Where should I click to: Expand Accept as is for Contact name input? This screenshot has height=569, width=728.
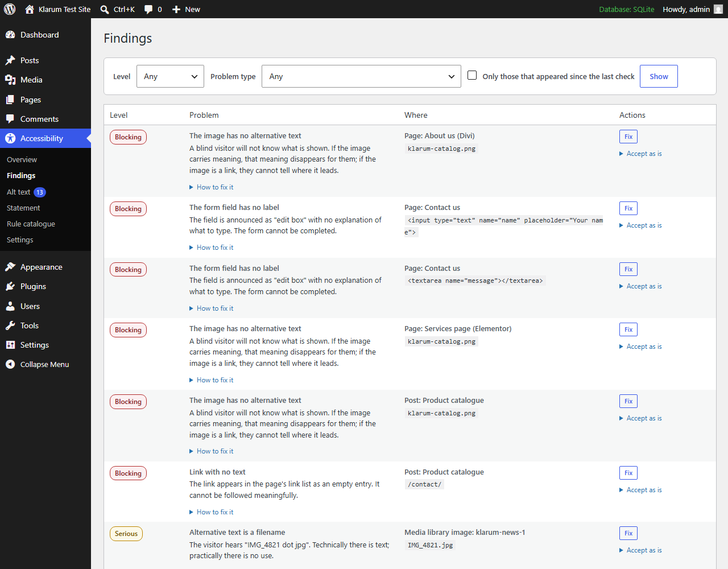[640, 225]
